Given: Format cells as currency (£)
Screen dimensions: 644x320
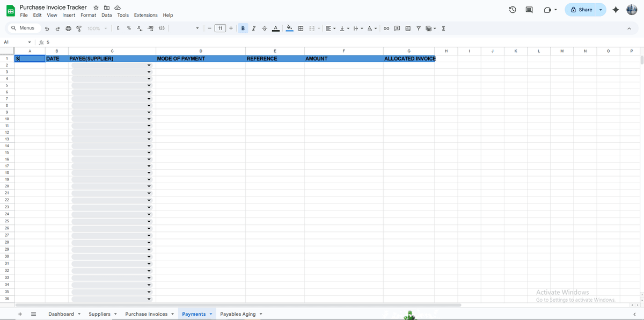Looking at the screenshot, I should [x=118, y=28].
